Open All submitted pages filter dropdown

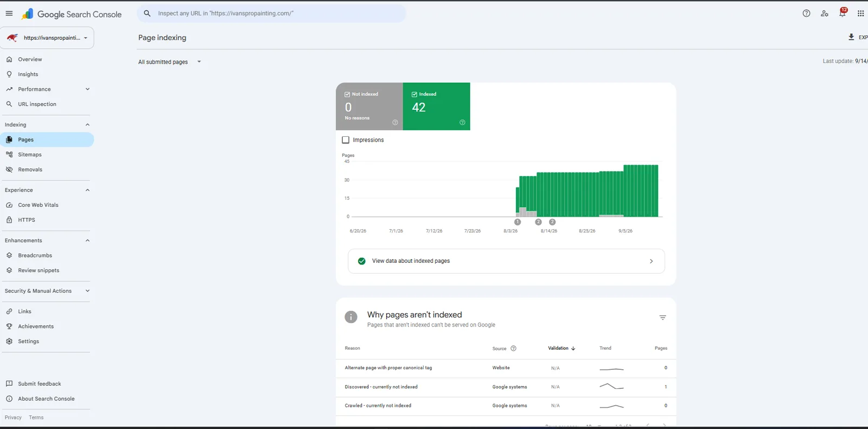point(169,62)
